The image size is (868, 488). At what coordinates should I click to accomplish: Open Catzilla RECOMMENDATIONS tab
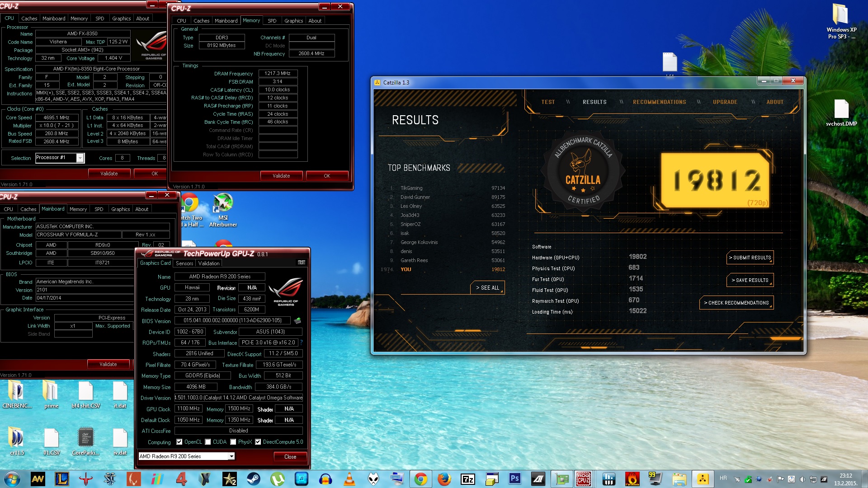[659, 102]
